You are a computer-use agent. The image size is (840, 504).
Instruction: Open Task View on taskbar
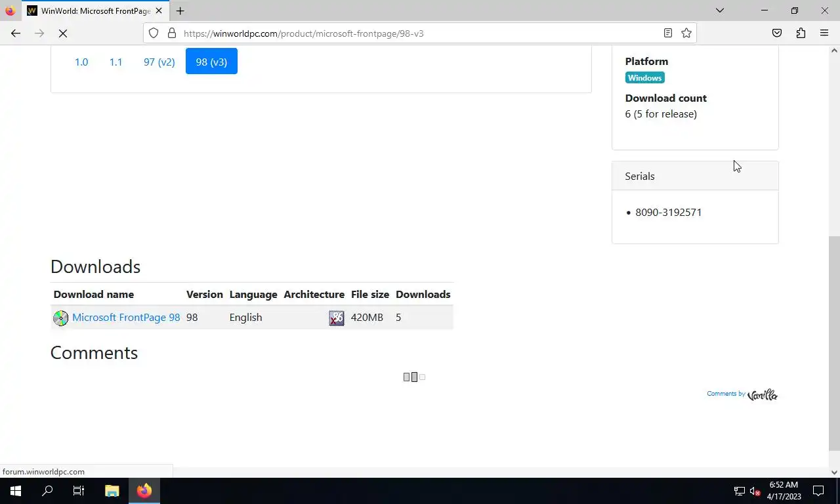point(79,491)
